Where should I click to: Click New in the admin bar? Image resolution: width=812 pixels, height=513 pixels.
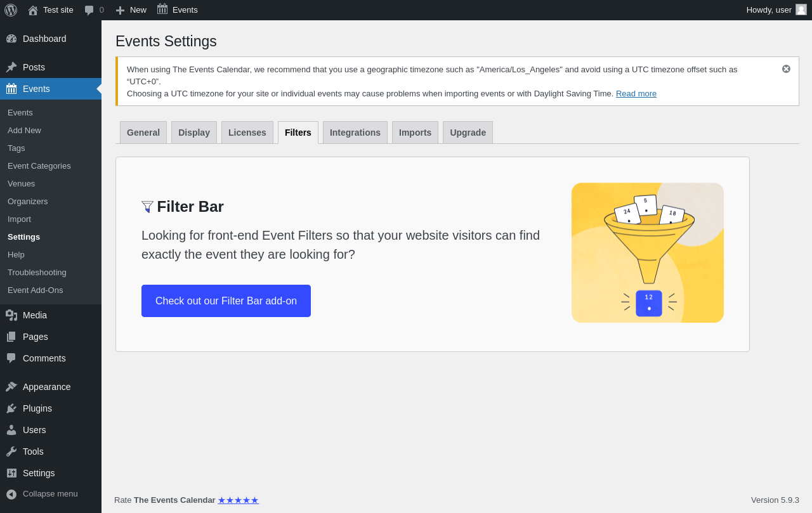coord(138,10)
